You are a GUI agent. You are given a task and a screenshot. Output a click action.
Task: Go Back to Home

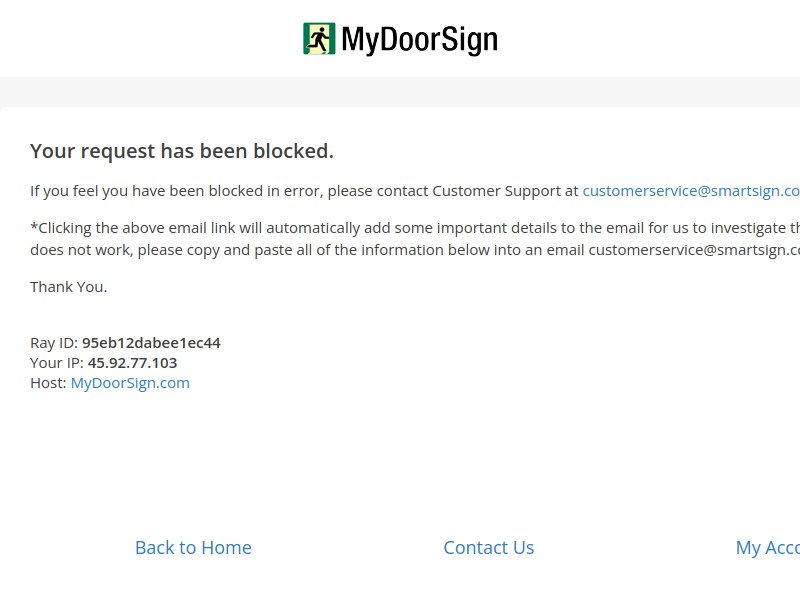(193, 547)
